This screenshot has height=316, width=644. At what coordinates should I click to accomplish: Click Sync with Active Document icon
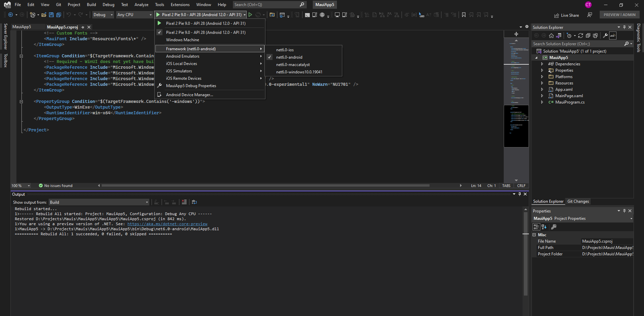pyautogui.click(x=581, y=36)
